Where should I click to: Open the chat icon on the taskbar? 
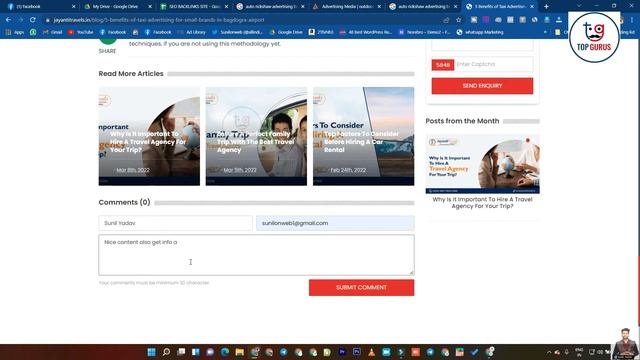click(x=210, y=352)
